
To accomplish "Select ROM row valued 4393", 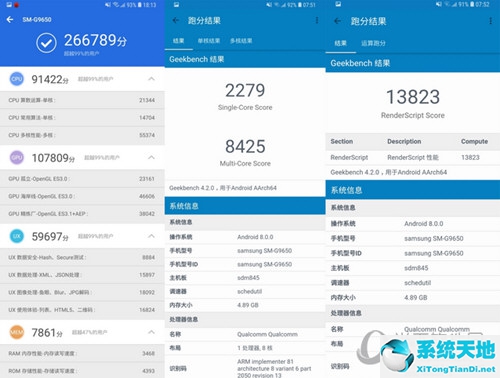I will pos(82,371).
